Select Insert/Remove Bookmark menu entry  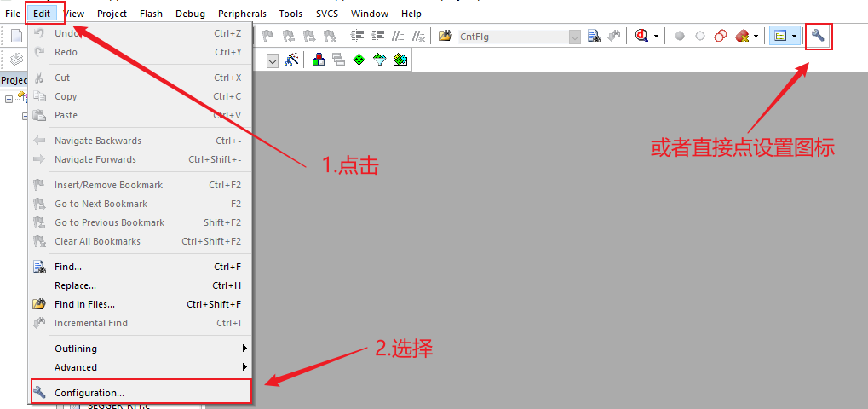(141, 185)
